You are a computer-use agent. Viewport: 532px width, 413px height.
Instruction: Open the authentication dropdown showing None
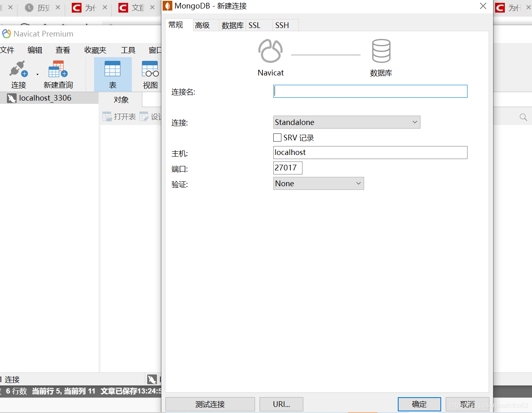318,183
